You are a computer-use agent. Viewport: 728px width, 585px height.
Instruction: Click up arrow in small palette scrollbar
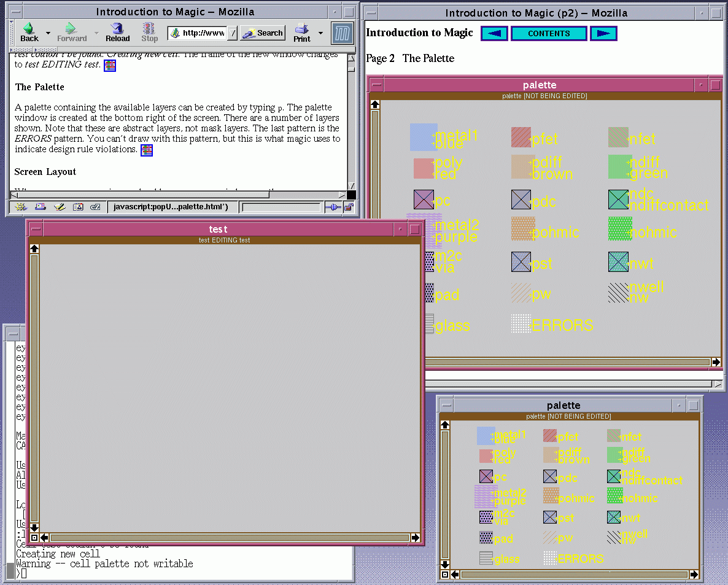[x=445, y=425]
